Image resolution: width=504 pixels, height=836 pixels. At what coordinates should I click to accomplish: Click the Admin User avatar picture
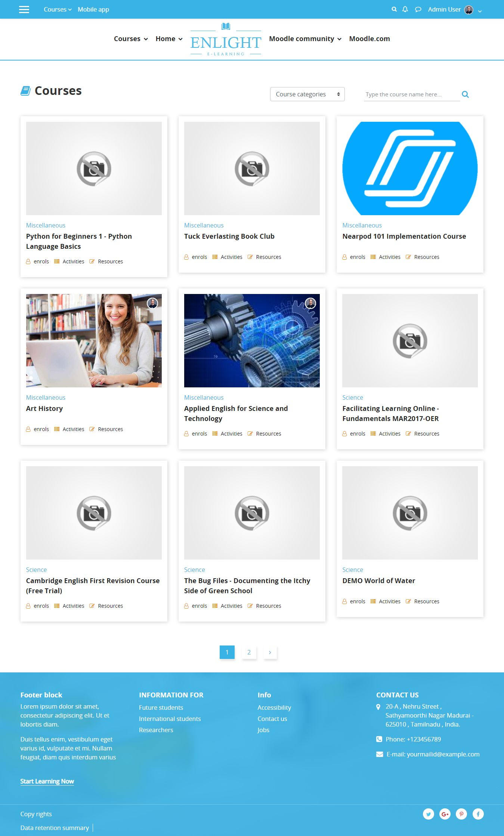[x=469, y=10]
